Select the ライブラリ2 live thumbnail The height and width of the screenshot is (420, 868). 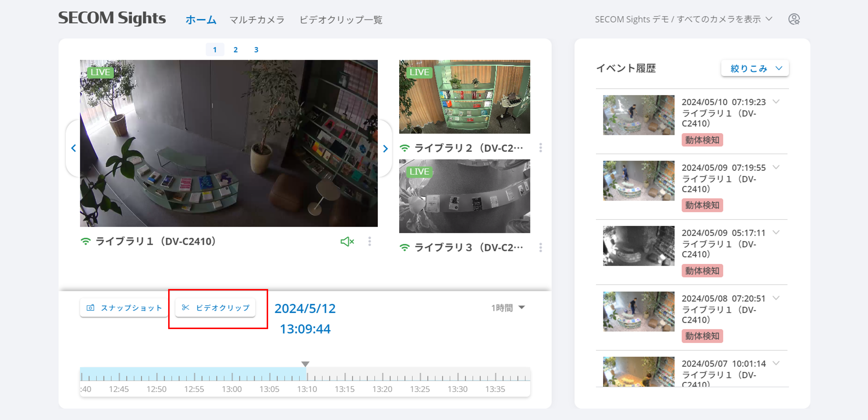465,97
